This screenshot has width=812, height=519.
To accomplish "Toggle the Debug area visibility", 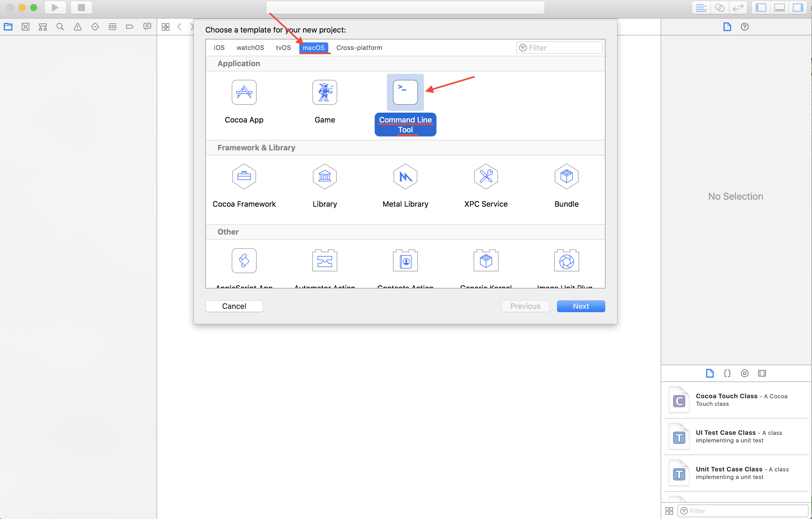I will [779, 8].
